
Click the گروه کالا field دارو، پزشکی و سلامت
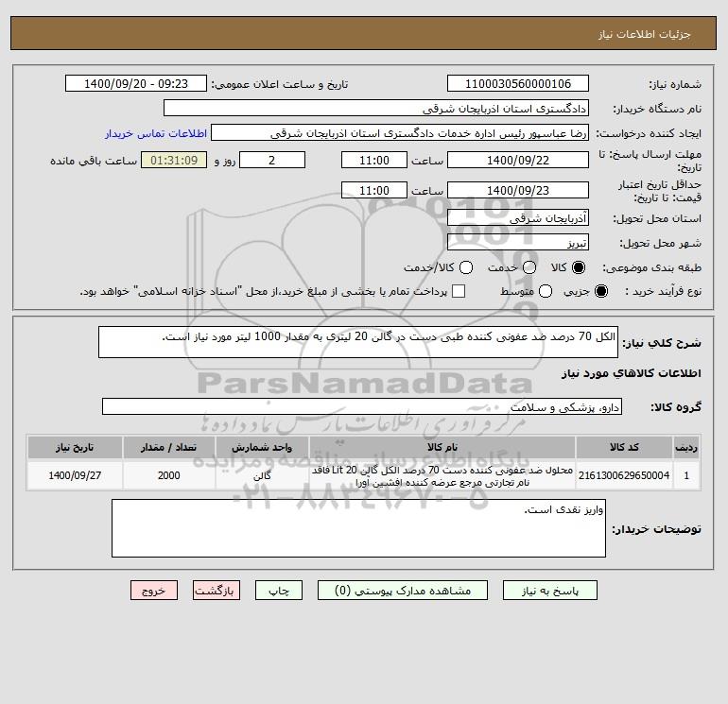362,406
